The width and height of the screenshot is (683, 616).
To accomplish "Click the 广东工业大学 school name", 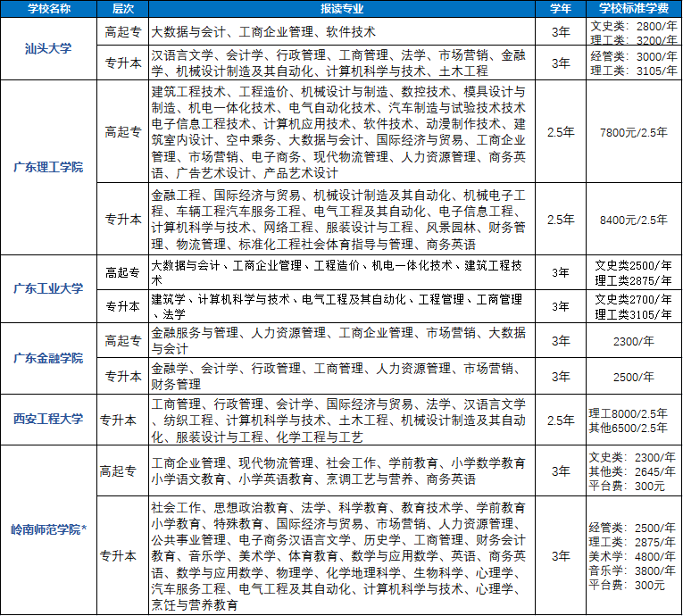I will click(x=48, y=288).
